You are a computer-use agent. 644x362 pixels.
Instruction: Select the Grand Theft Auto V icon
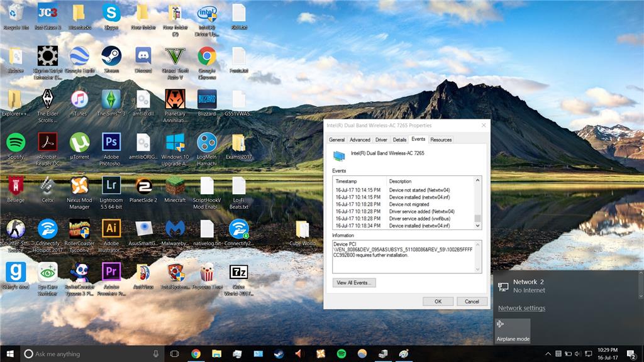(x=175, y=62)
